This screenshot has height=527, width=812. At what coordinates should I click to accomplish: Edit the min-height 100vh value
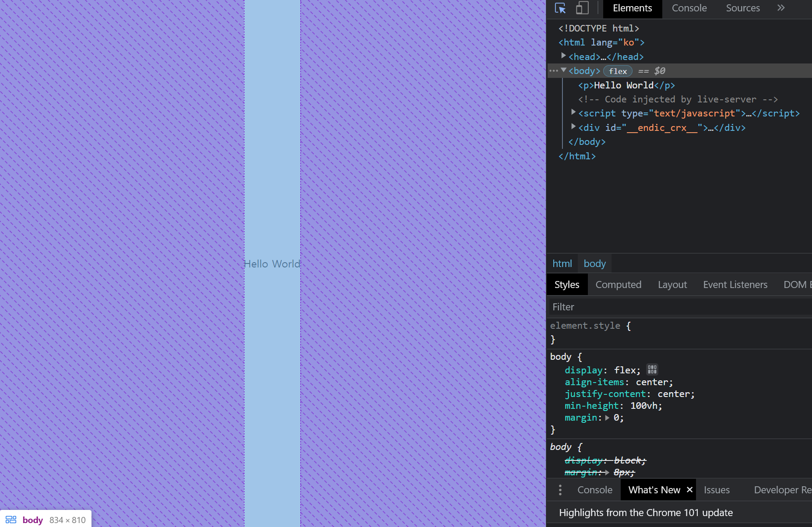643,406
